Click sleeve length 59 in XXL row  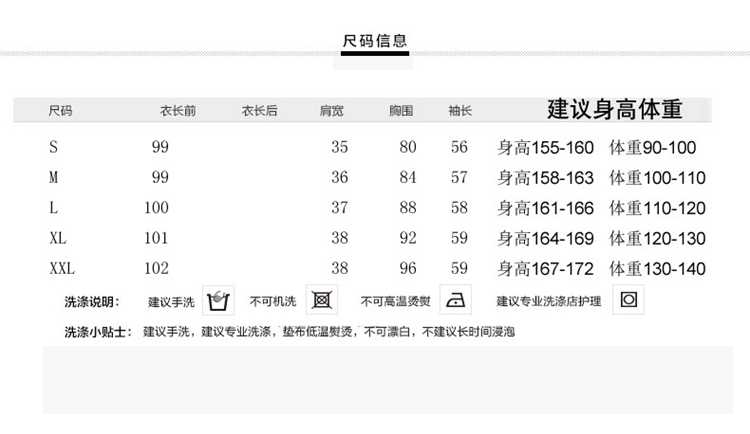459,268
